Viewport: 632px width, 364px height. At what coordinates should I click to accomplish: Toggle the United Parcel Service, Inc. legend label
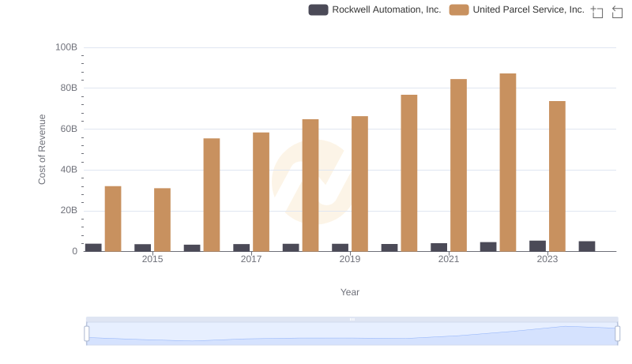pos(529,9)
